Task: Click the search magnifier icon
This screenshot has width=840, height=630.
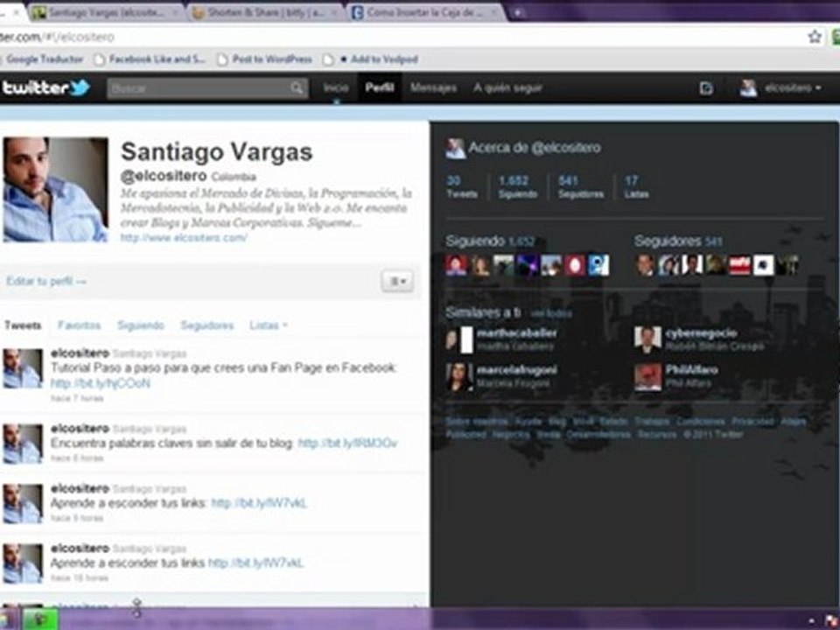Action: 297,87
